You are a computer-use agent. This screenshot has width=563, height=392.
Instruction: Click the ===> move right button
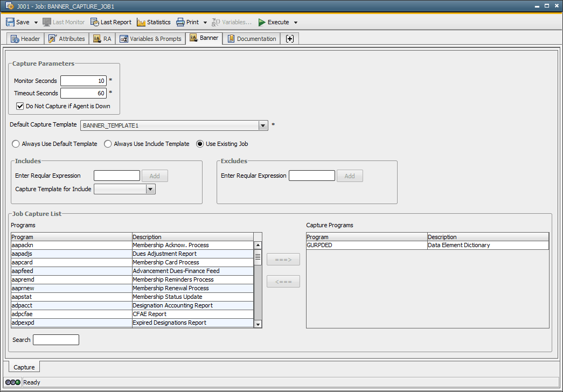click(x=283, y=260)
